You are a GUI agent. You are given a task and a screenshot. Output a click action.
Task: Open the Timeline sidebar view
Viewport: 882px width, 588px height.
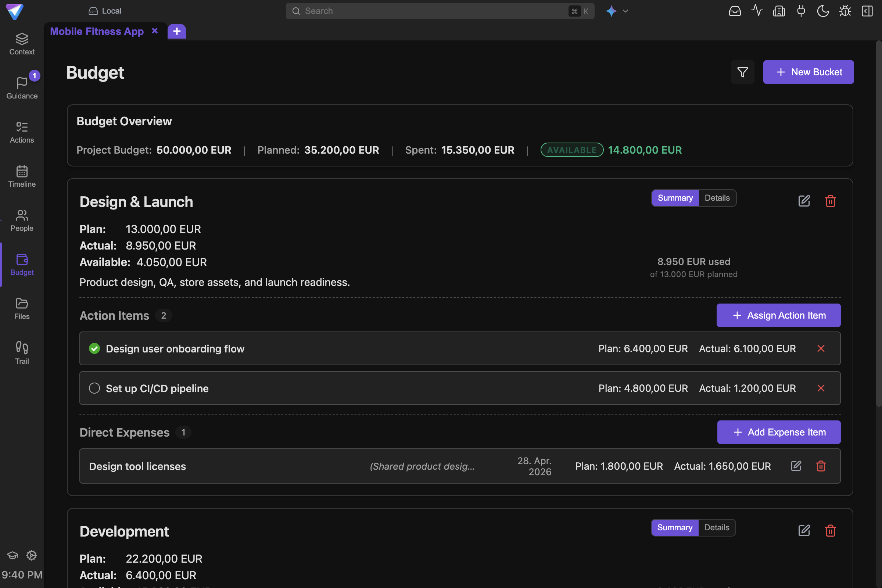22,177
